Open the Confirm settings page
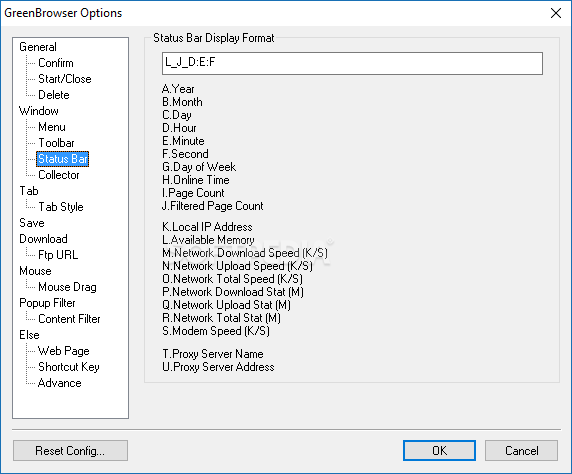 (x=56, y=63)
